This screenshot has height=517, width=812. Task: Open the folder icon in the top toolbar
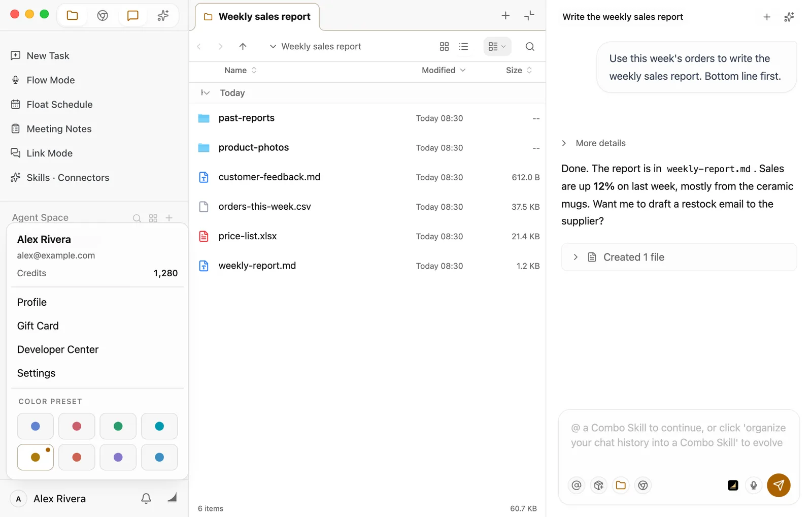[x=73, y=16]
